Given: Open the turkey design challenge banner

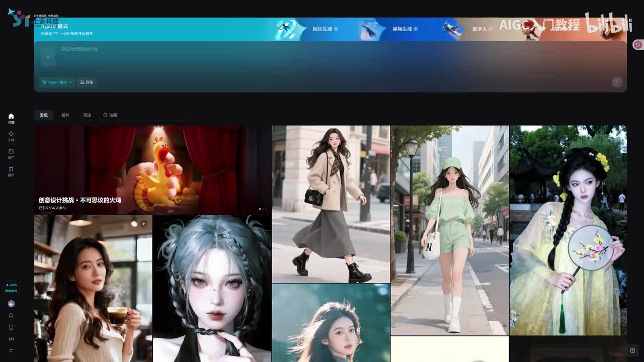Looking at the screenshot, I should [x=153, y=170].
